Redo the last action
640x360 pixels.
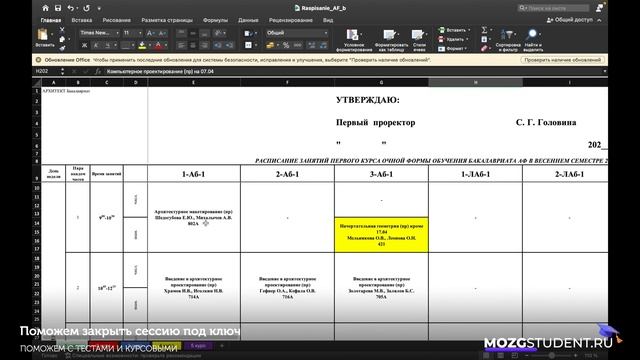pyautogui.click(x=87, y=8)
